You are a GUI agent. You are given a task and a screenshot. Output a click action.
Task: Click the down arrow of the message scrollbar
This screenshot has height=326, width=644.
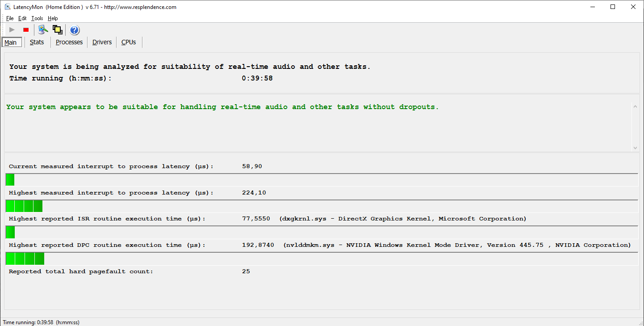(x=635, y=148)
